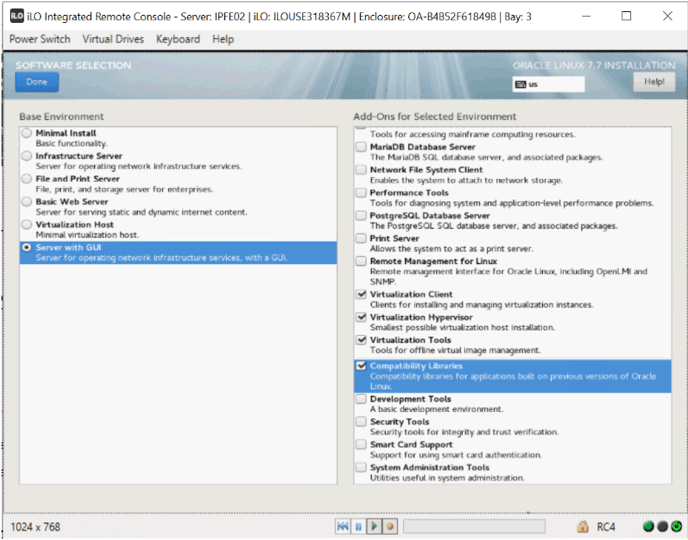
Task: Click the pause playback icon
Action: (358, 526)
